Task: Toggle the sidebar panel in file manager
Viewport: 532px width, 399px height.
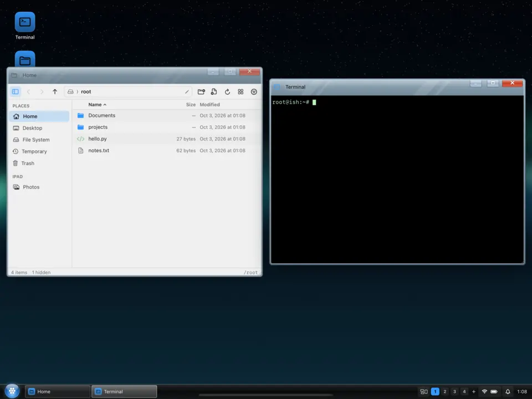Action: pos(16,91)
